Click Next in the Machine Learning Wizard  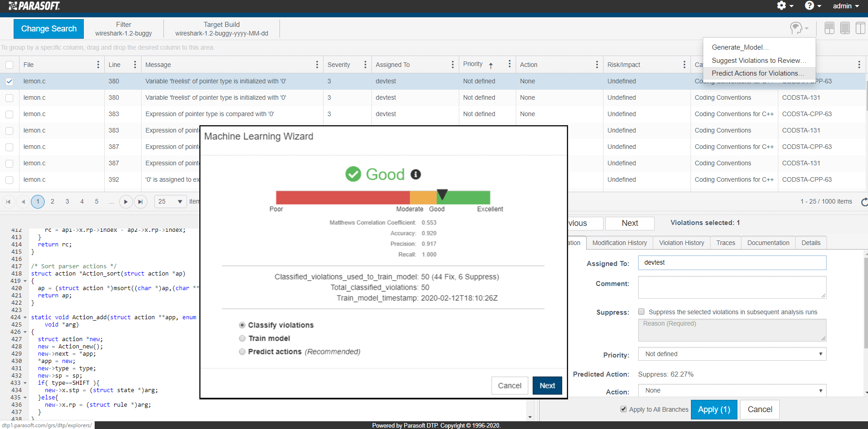(x=547, y=385)
